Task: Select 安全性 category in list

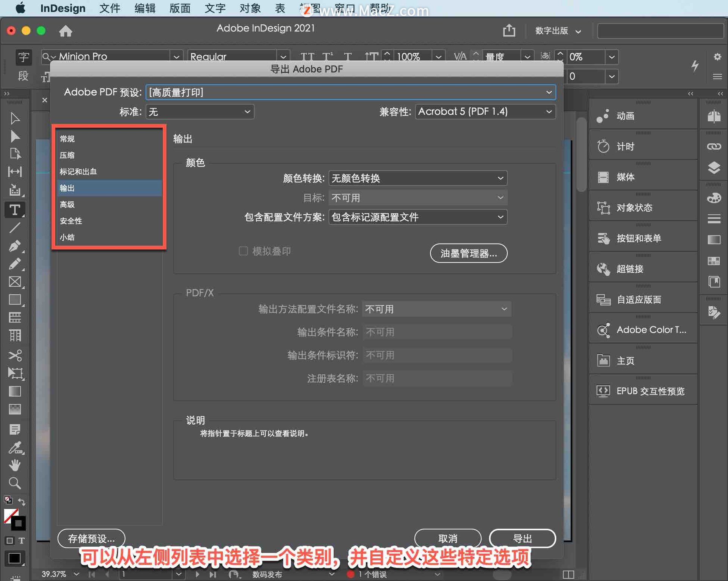Action: coord(109,221)
